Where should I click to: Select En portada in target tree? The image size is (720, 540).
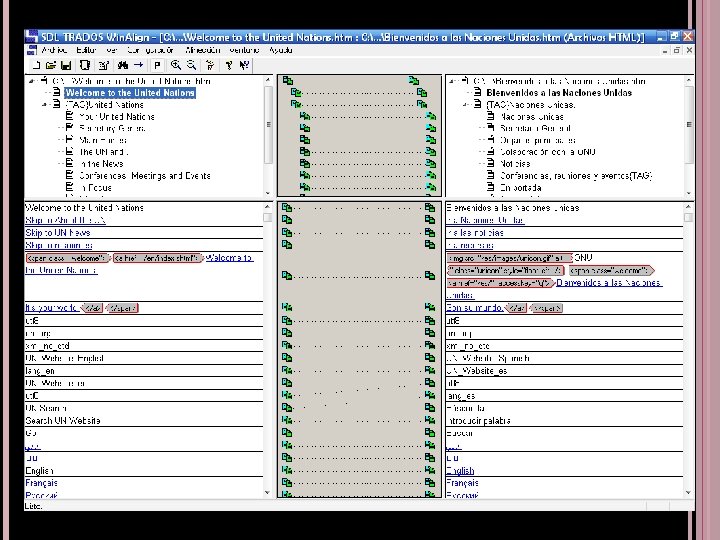pyautogui.click(x=520, y=187)
